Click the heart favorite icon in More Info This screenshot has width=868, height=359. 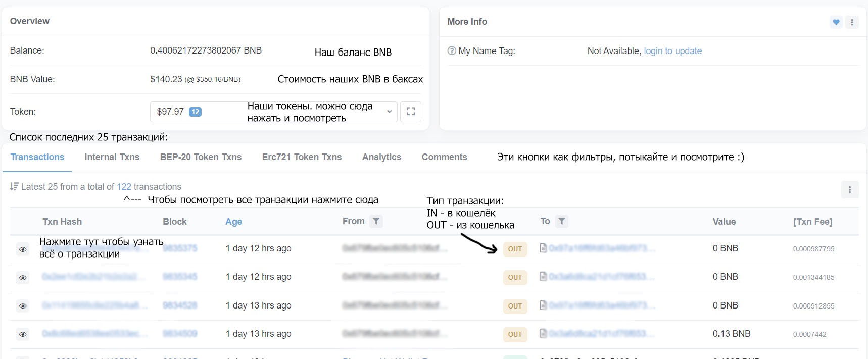pyautogui.click(x=836, y=22)
